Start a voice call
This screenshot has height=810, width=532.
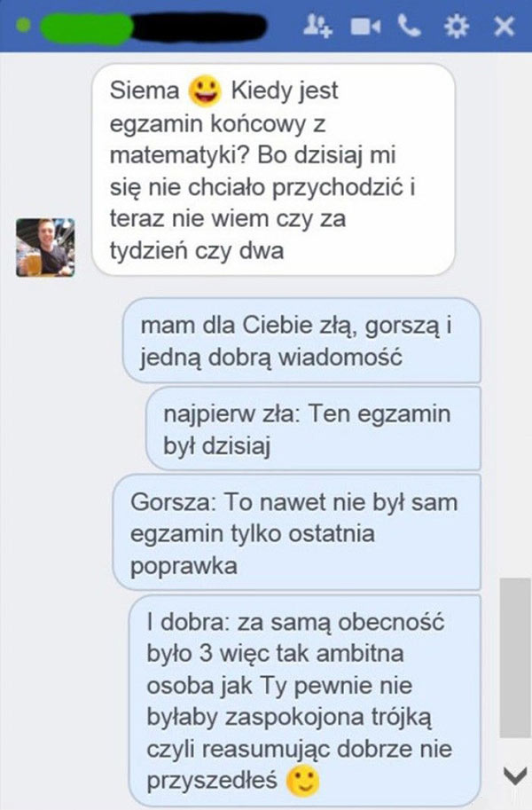click(x=409, y=26)
